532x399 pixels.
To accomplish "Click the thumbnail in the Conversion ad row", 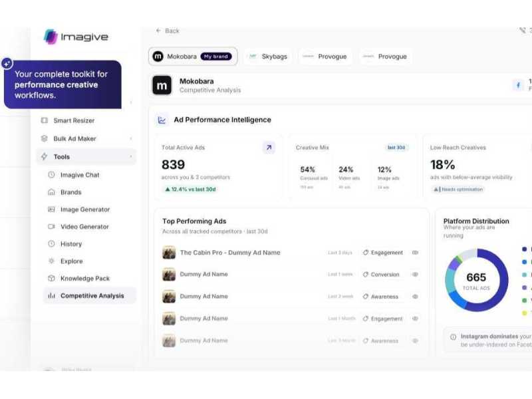I will pyautogui.click(x=169, y=275).
